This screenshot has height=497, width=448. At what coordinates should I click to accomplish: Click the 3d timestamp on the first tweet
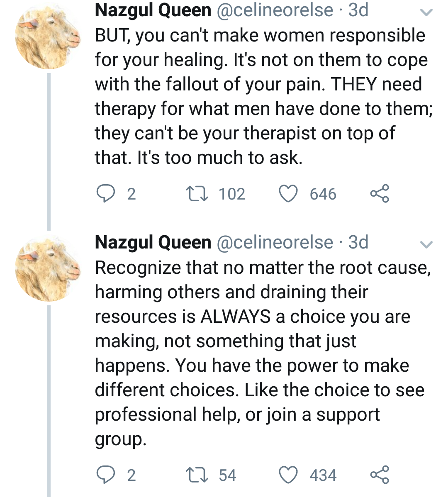(358, 10)
